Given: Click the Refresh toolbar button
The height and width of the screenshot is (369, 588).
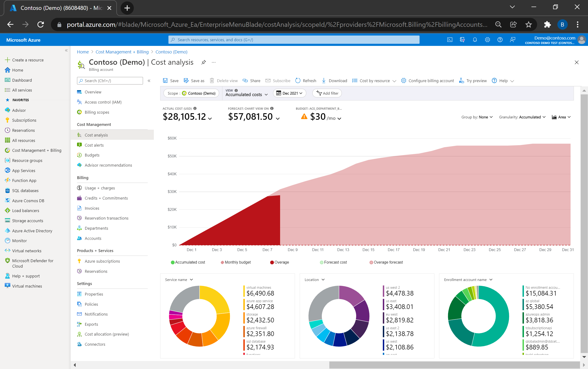Looking at the screenshot, I should [306, 81].
